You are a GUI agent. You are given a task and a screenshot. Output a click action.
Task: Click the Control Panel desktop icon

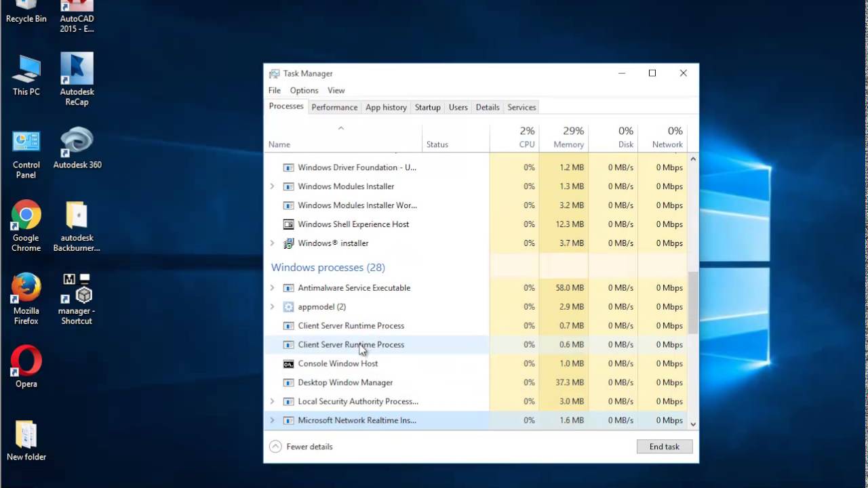coord(26,153)
